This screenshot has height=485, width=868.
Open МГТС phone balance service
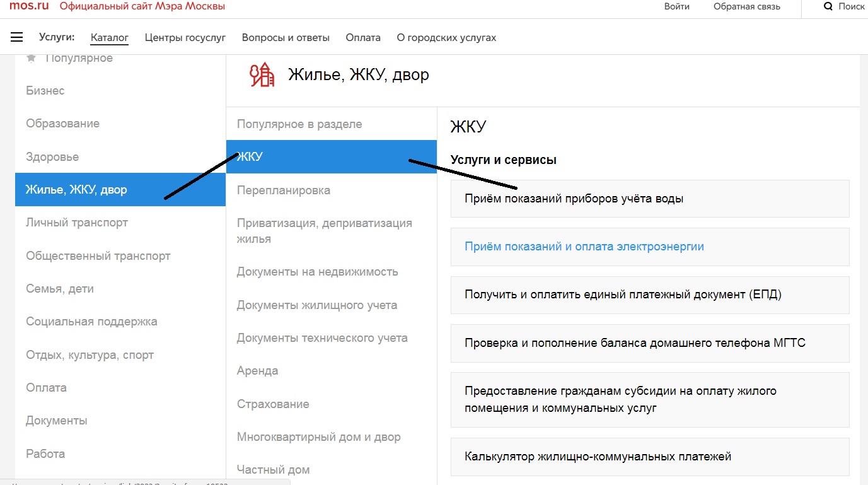[x=650, y=343]
